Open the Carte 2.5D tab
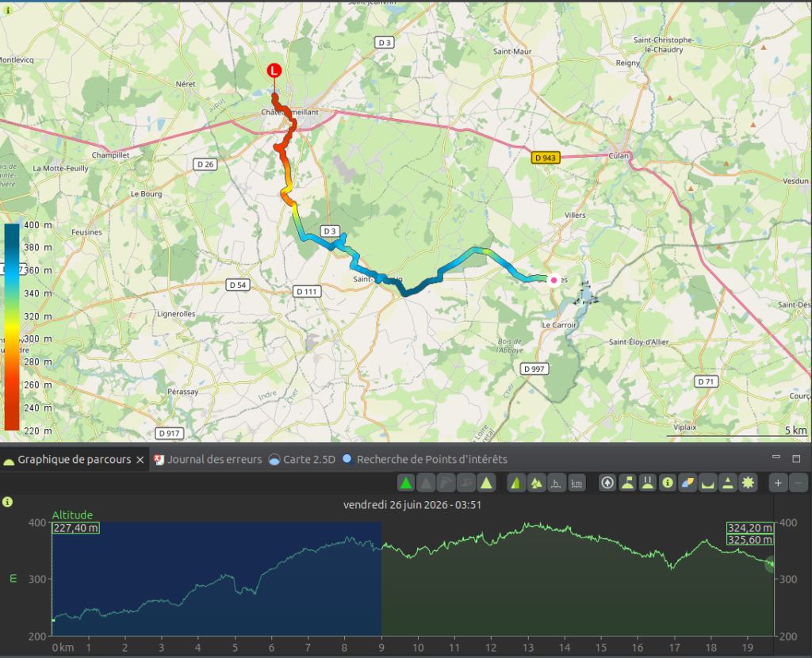 pos(302,459)
